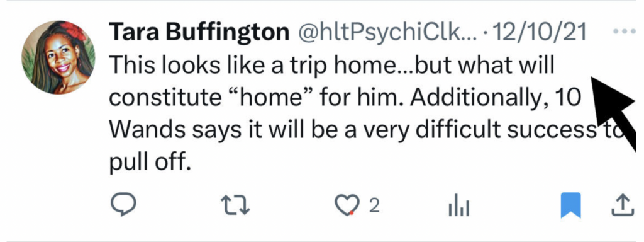Open the reply speech bubble icon

point(123,205)
